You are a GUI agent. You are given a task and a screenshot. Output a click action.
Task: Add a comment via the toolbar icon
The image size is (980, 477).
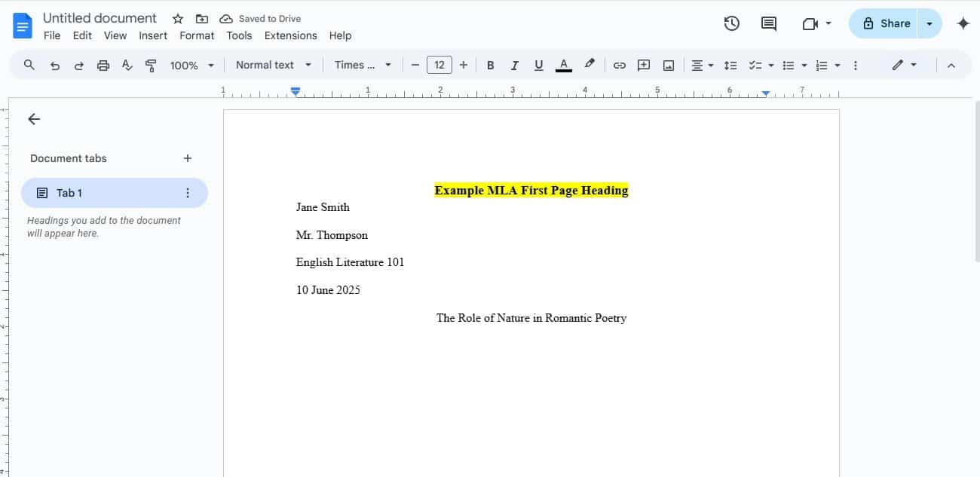[x=644, y=65]
